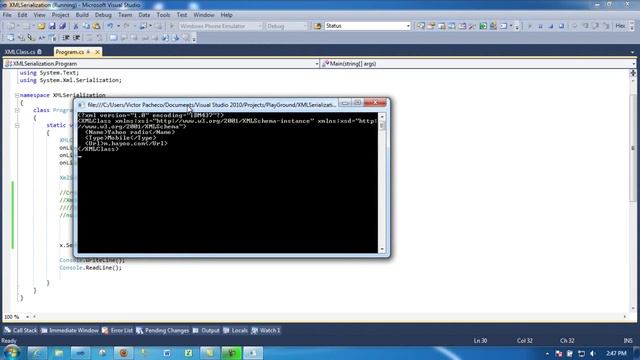Click the Toggle Bookmark toolbar icon

click(x=113, y=38)
